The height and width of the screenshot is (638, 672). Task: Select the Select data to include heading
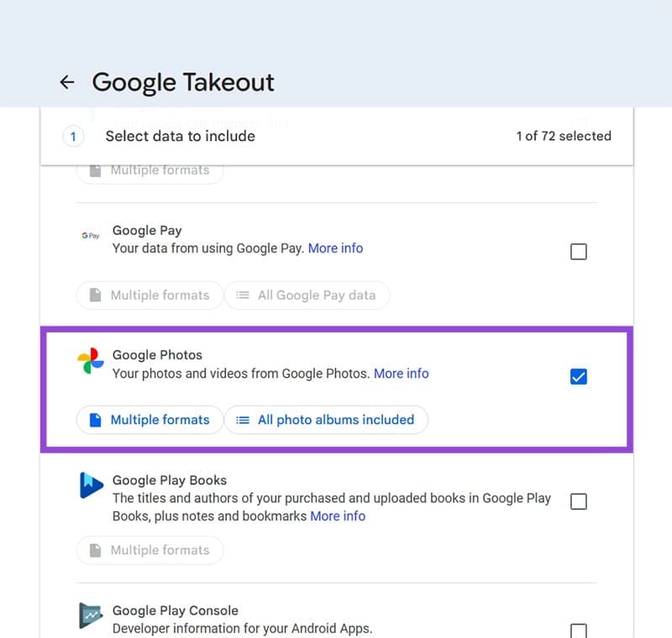pos(180,136)
